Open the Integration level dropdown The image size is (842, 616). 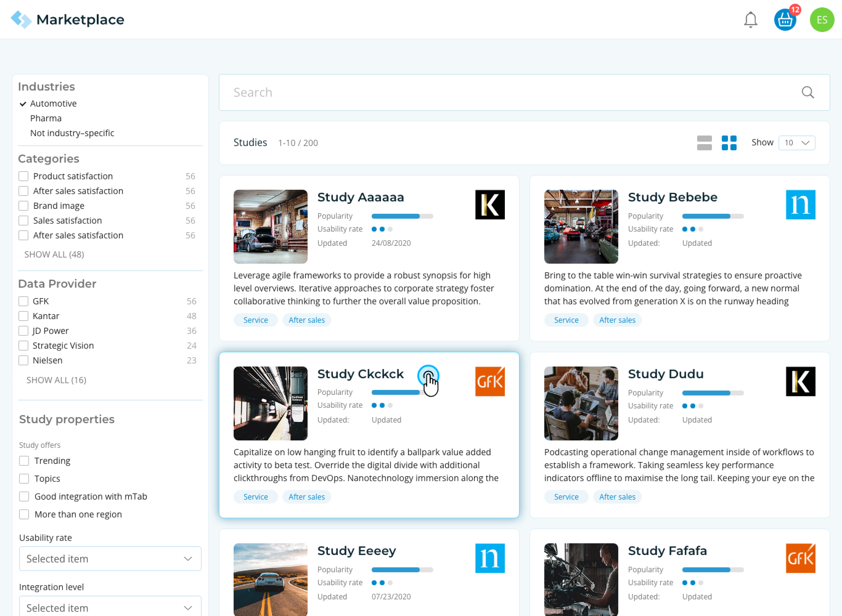(x=110, y=606)
